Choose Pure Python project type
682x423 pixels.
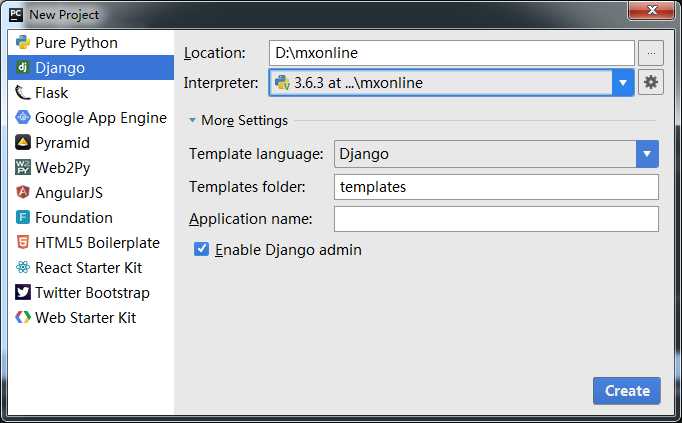[76, 43]
